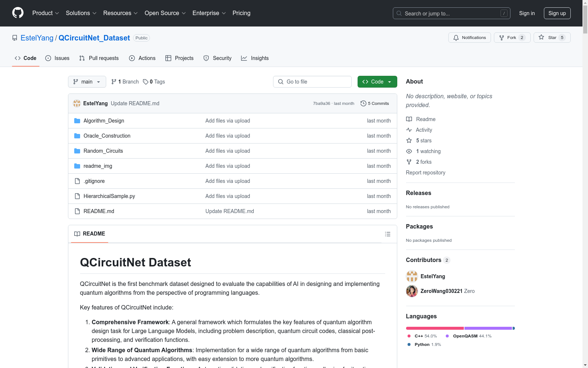Click the purple OpenQASM language bar segment

coord(488,328)
